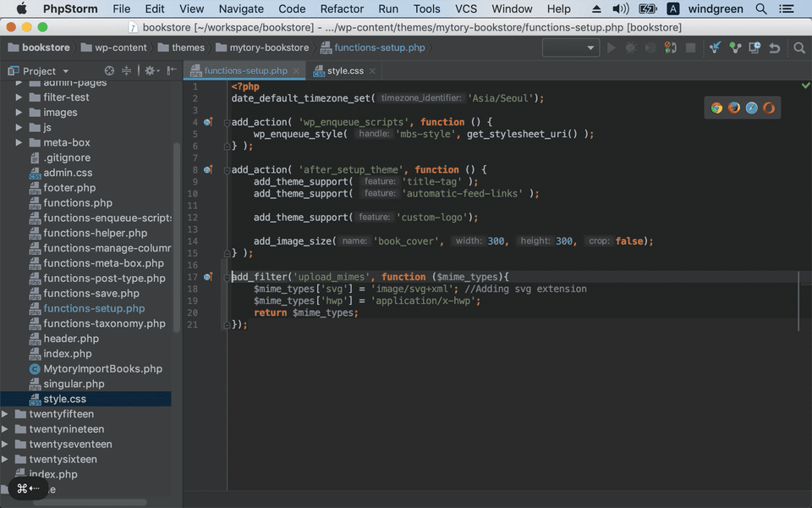The height and width of the screenshot is (508, 812).
Task: Click mytory-bookstore in the breadcrumb bar
Action: pyautogui.click(x=268, y=48)
